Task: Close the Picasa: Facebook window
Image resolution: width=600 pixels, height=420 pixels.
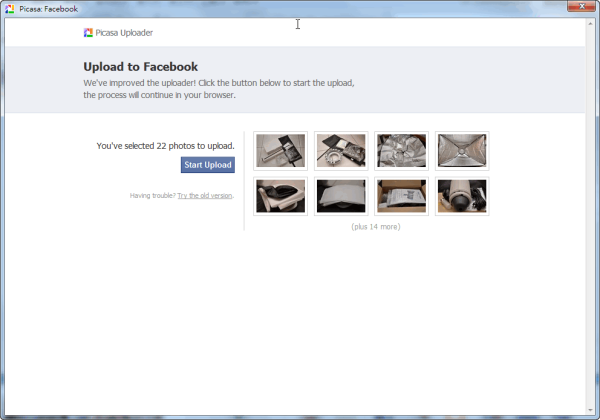Action: tap(581, 6)
